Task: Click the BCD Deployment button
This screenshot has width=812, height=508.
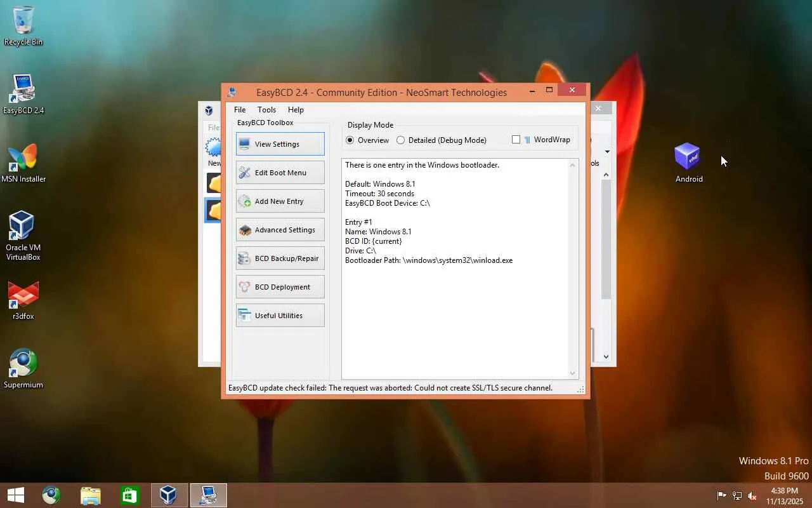Action: pos(280,287)
